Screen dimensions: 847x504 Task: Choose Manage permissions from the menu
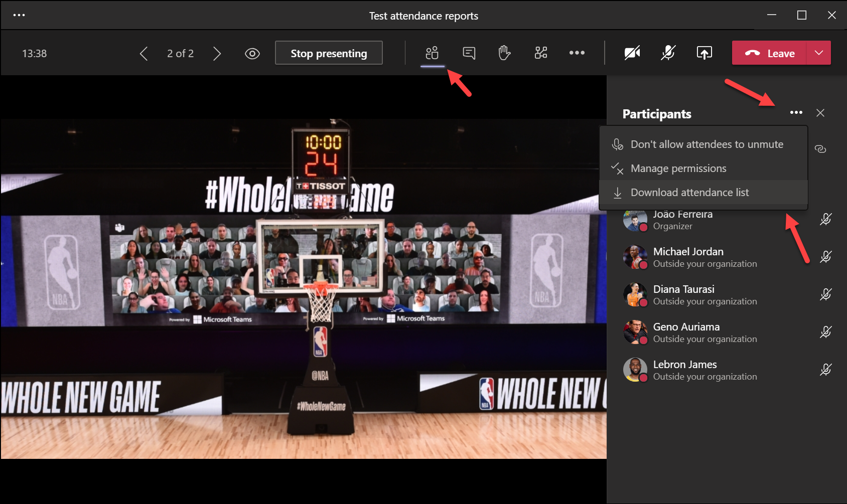[678, 169]
